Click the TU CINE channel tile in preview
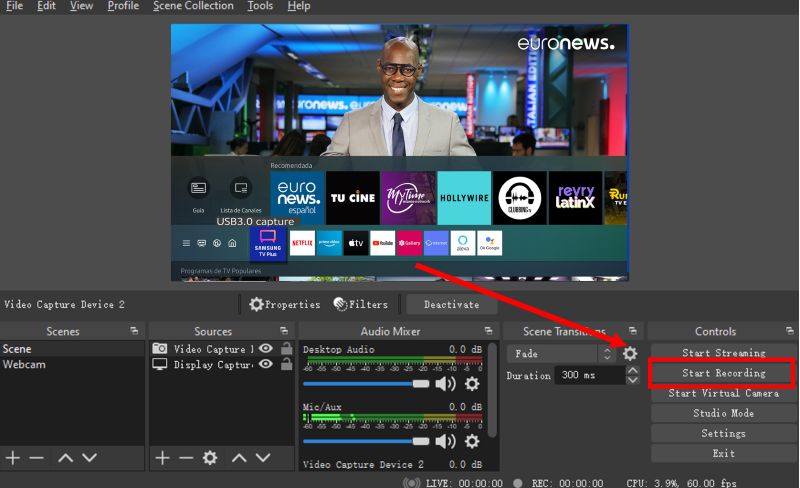 [x=353, y=198]
